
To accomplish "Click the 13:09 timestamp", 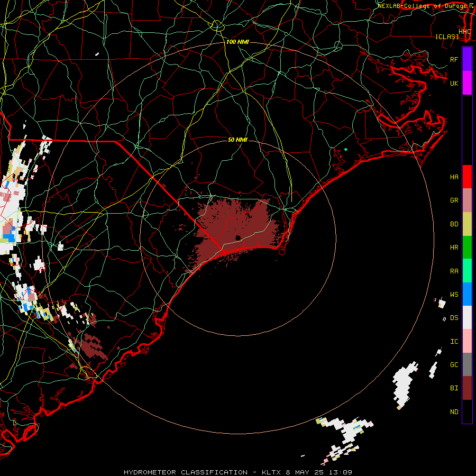I will click(x=340, y=472).
